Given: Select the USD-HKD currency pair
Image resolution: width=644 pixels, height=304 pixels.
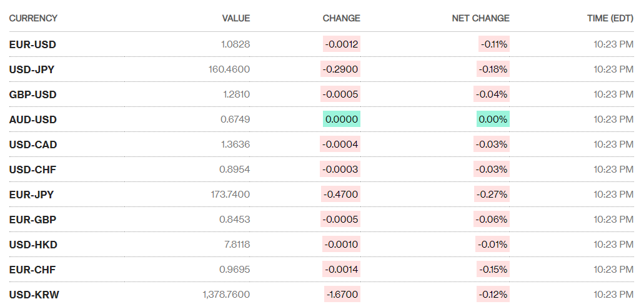Looking at the screenshot, I should (x=33, y=245).
